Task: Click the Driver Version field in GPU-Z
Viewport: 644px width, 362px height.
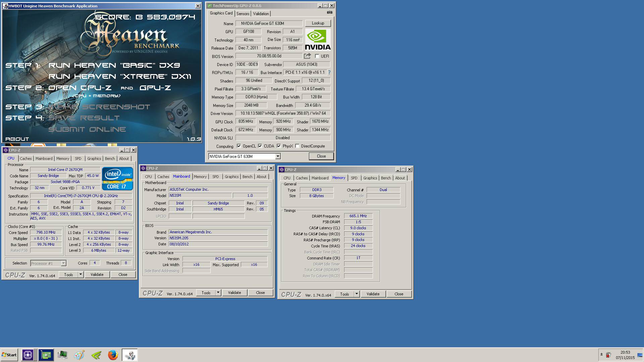Action: [x=283, y=113]
